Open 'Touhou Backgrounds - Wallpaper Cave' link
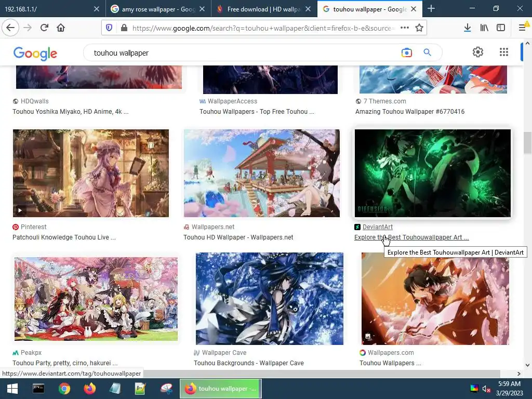Screen dimensions: 532x399 (249, 363)
